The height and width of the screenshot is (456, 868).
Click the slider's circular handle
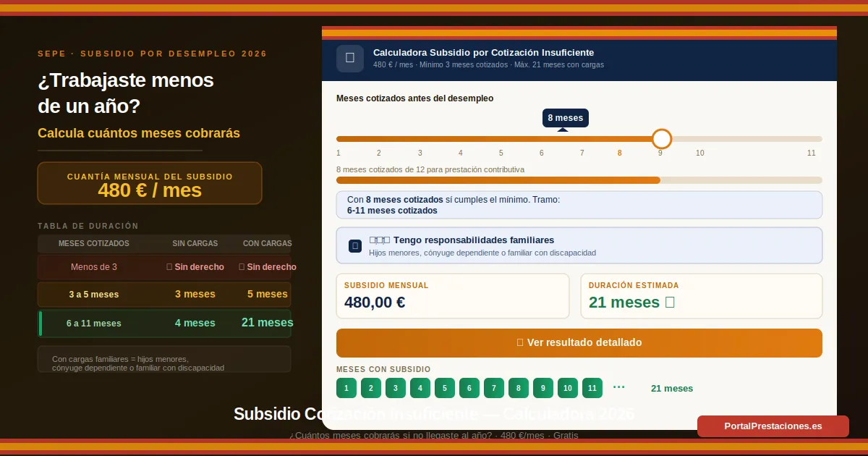[661, 139]
